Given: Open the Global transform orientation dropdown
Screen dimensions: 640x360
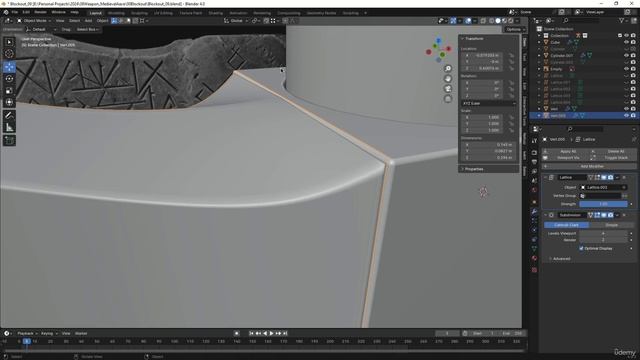Looking at the screenshot, I should 236,20.
